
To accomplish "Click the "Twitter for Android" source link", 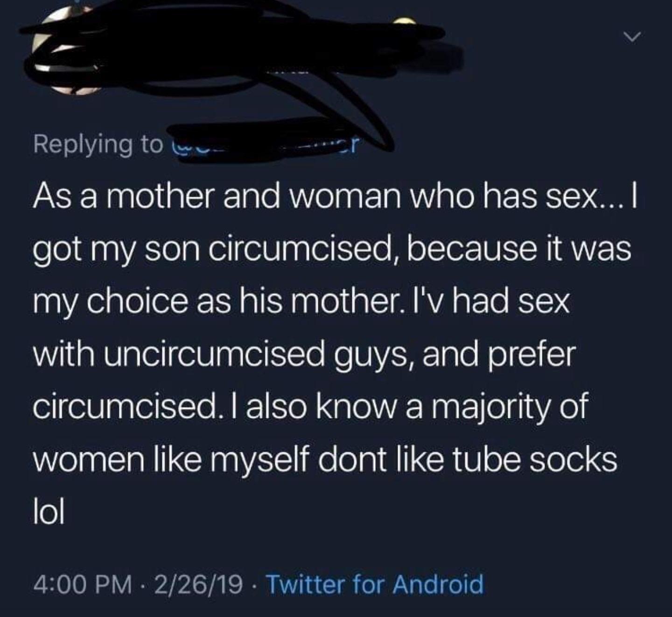I will 374,584.
